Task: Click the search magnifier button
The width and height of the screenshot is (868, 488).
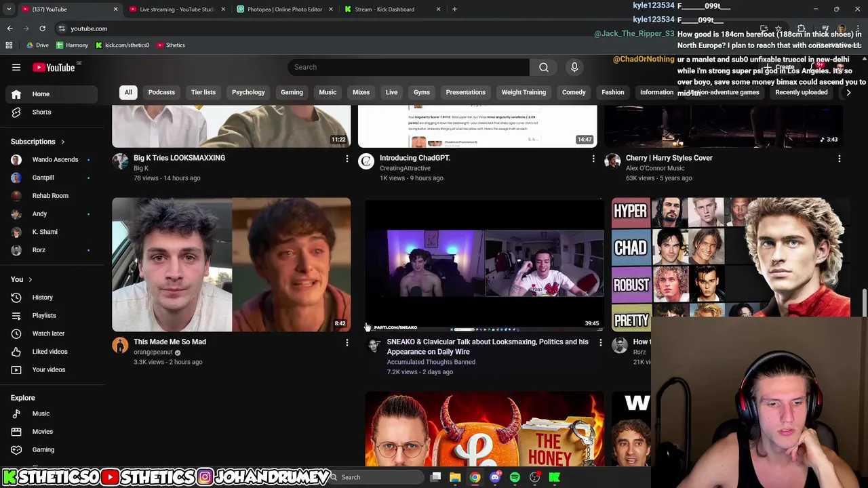Action: click(x=543, y=67)
